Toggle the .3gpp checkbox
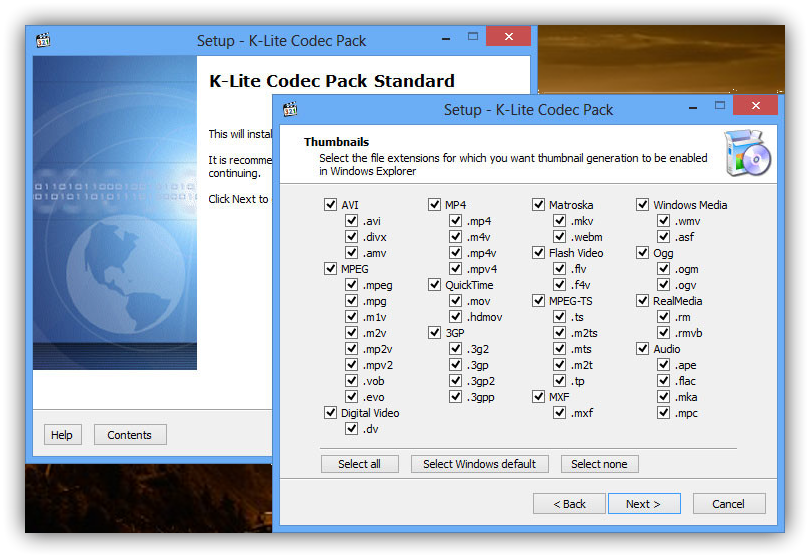The image size is (810, 558). (x=455, y=397)
